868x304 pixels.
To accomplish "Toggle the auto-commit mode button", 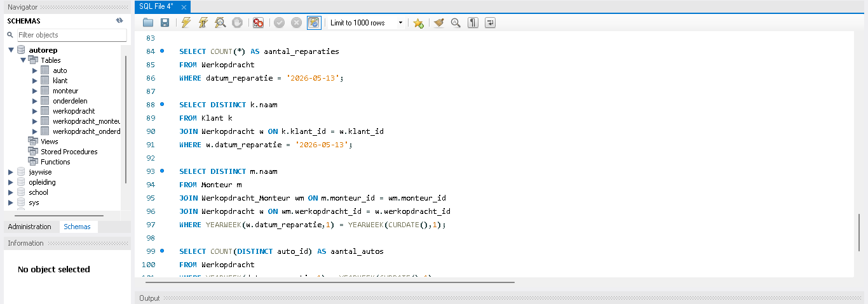I will coord(314,23).
